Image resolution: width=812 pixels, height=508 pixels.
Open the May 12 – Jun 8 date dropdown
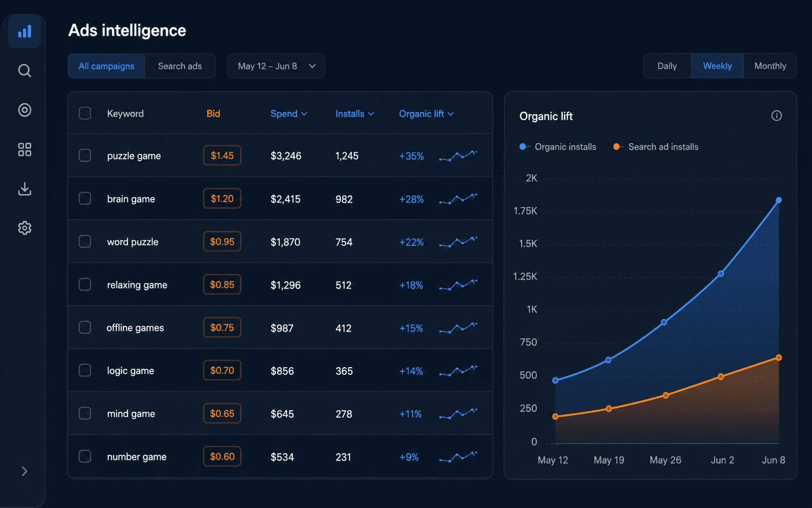tap(276, 66)
